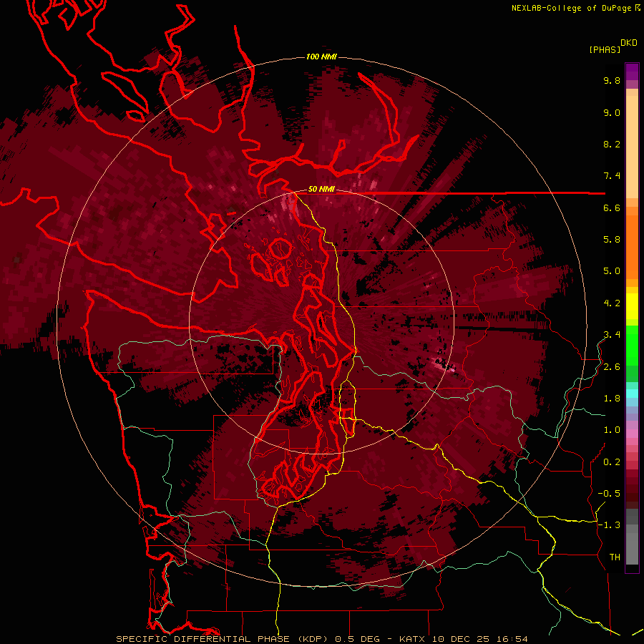
Task: Click the 0.2 value on the color scale
Action: tap(612, 462)
